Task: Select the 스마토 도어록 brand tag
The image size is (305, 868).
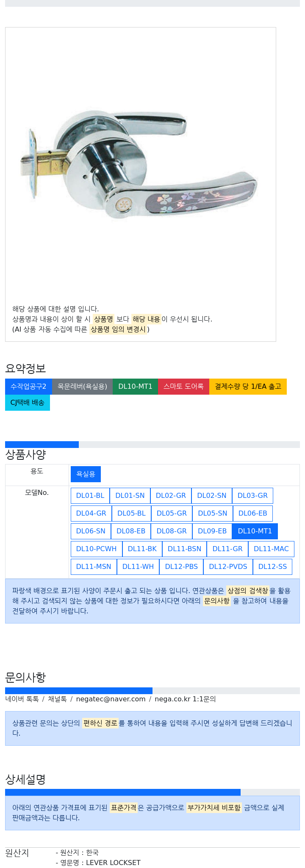Action: [x=183, y=387]
